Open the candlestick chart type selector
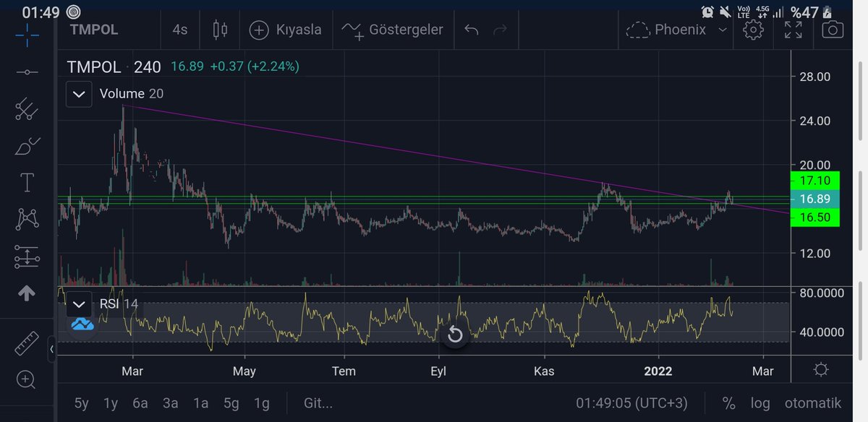The height and width of the screenshot is (422, 868). [220, 30]
